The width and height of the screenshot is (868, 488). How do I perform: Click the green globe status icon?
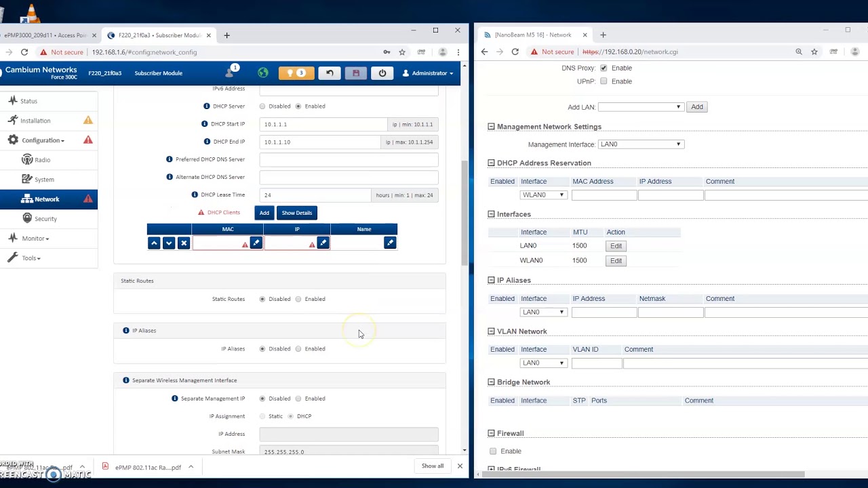pyautogui.click(x=263, y=73)
